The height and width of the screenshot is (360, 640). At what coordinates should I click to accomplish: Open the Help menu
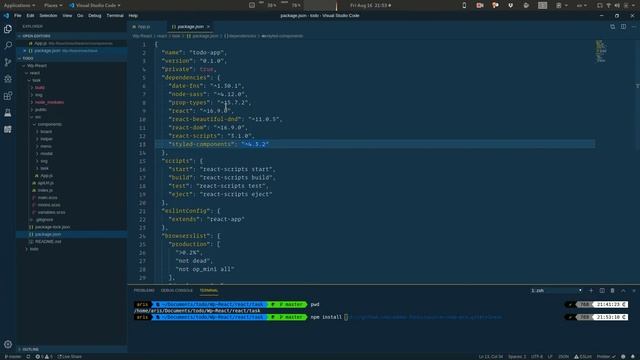point(133,16)
